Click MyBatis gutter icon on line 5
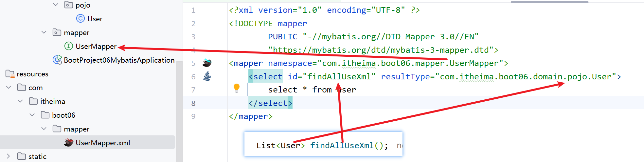Screen dimensions: 644x162 pos(207,63)
